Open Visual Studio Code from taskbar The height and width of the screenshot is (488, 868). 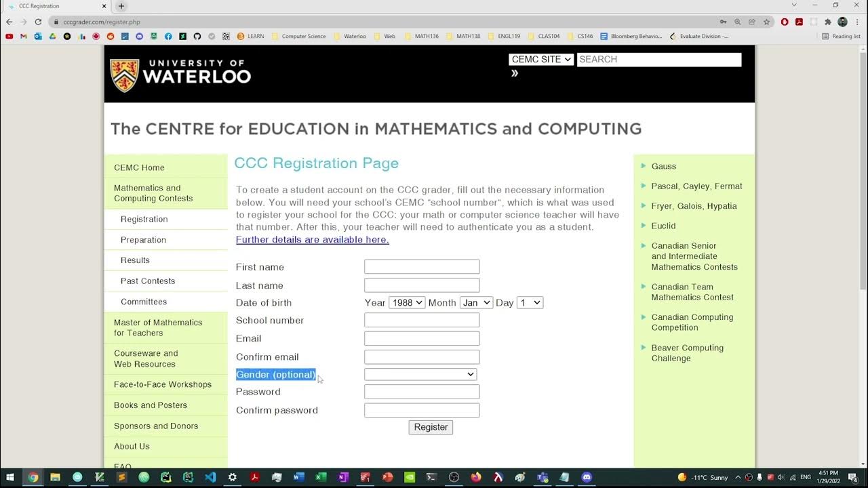tap(210, 477)
